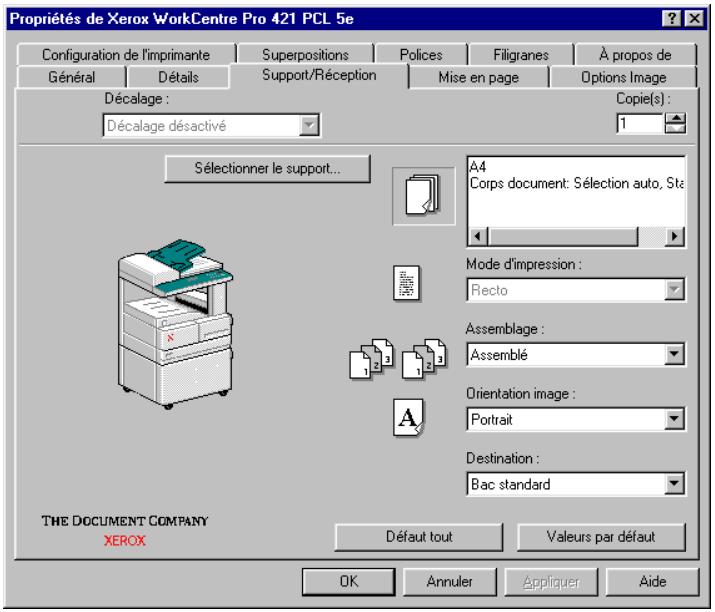Confirm with the OK button
This screenshot has height=612, width=715.
tap(349, 581)
